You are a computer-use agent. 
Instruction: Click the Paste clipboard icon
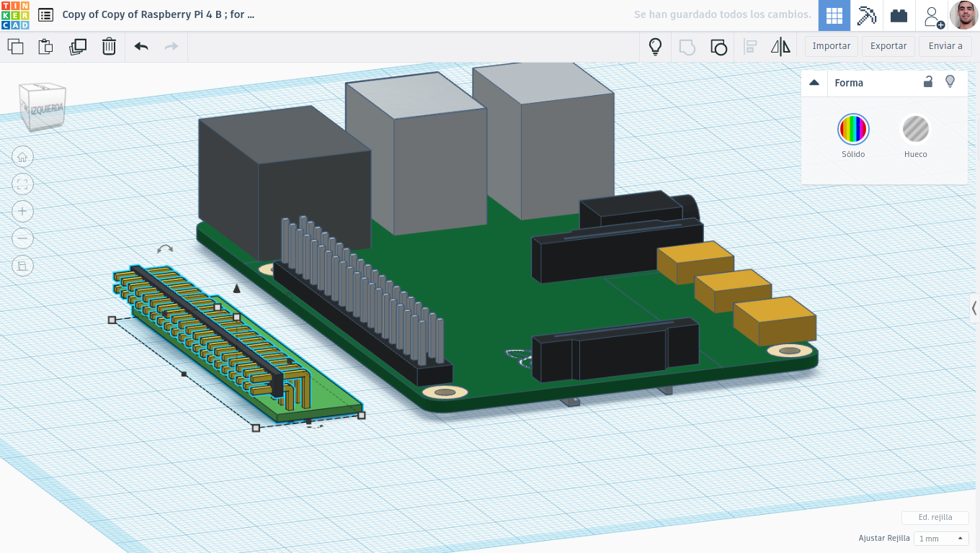pos(45,47)
